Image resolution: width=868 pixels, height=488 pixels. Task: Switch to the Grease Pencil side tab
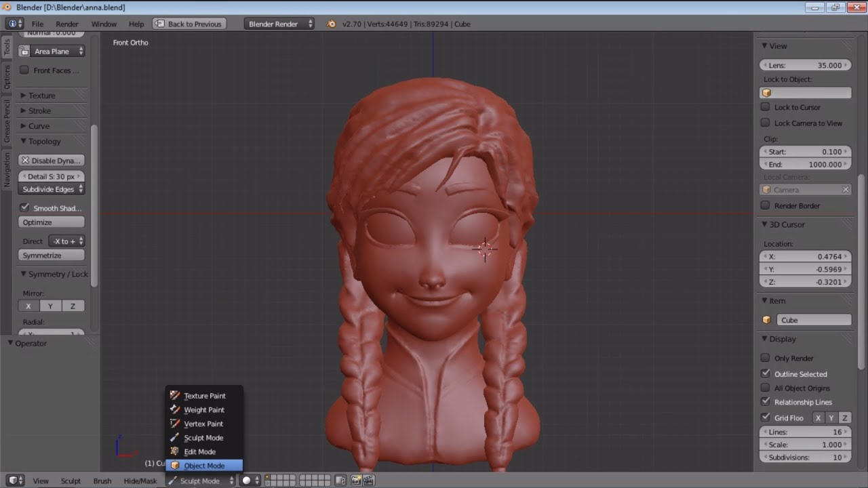tap(7, 121)
